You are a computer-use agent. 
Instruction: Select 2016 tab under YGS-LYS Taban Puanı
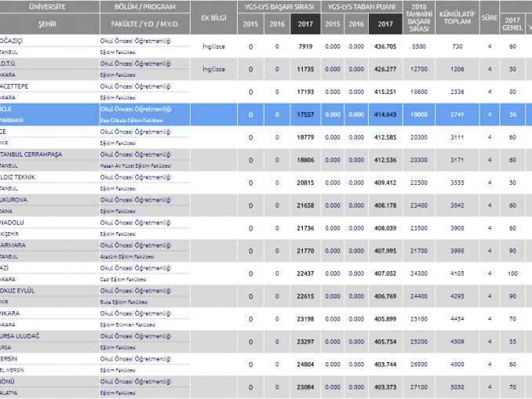[358, 24]
